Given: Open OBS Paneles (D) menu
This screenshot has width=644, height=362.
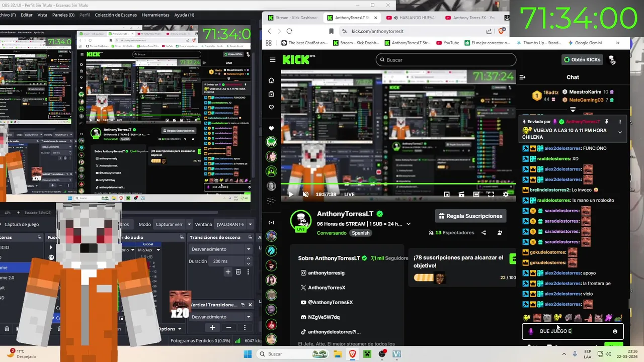Looking at the screenshot, I should (63, 15).
